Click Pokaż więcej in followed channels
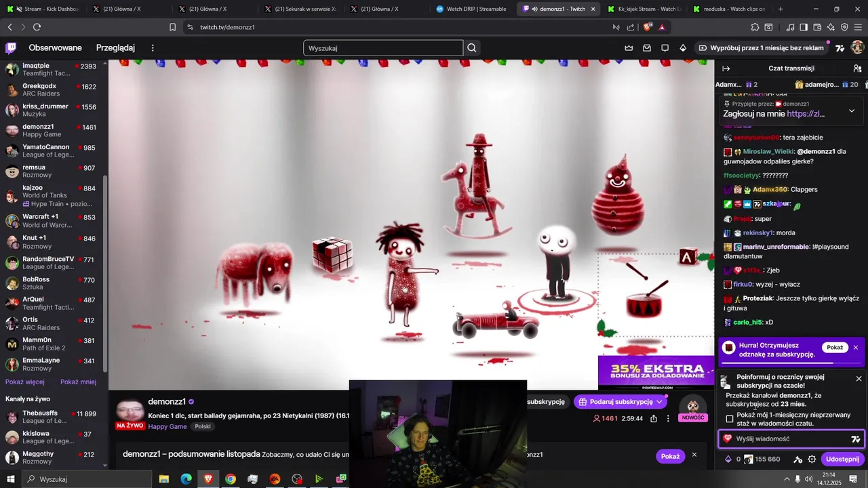 click(25, 382)
